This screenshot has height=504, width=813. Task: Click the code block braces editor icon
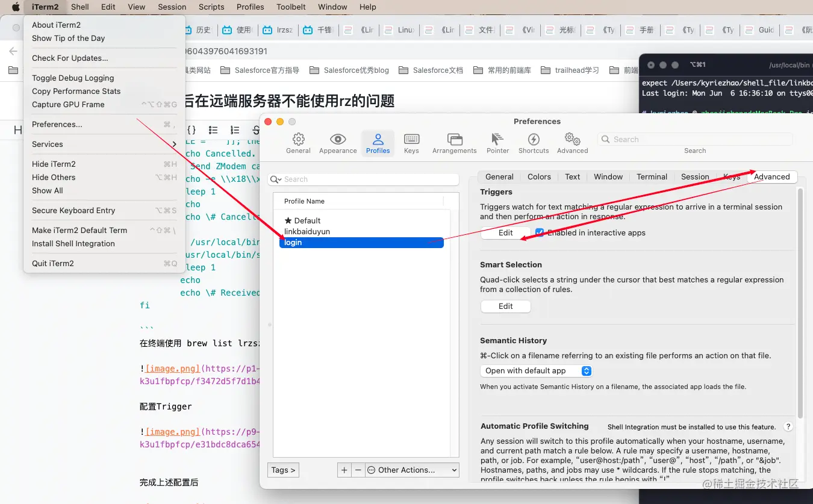tap(192, 130)
